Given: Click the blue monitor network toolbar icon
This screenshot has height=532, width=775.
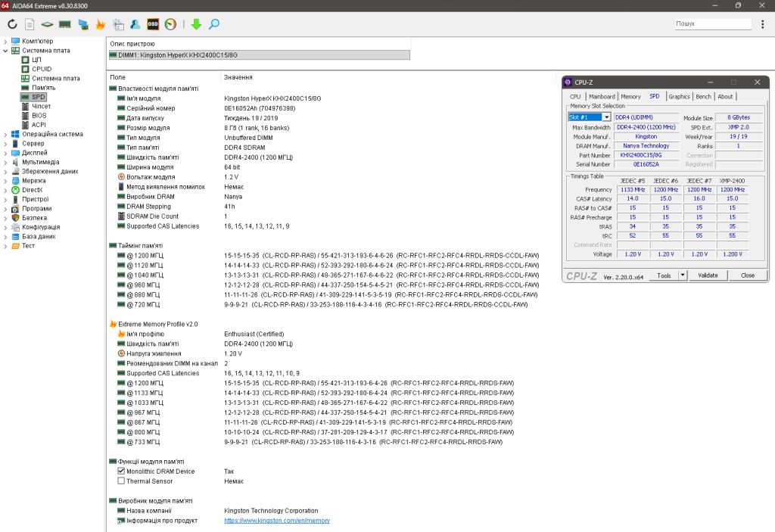Looking at the screenshot, I should click(x=83, y=23).
